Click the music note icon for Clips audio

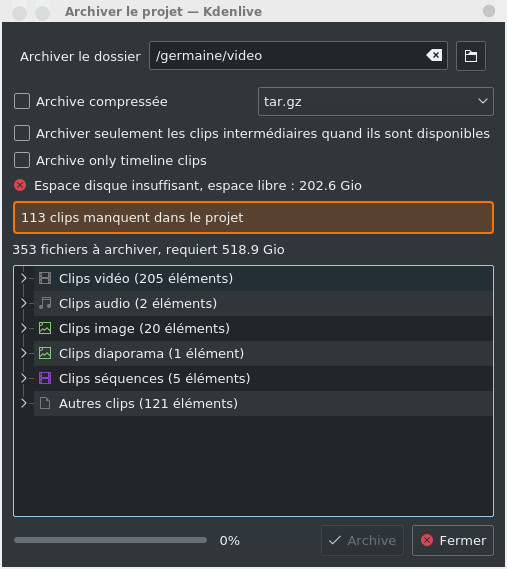(x=45, y=303)
